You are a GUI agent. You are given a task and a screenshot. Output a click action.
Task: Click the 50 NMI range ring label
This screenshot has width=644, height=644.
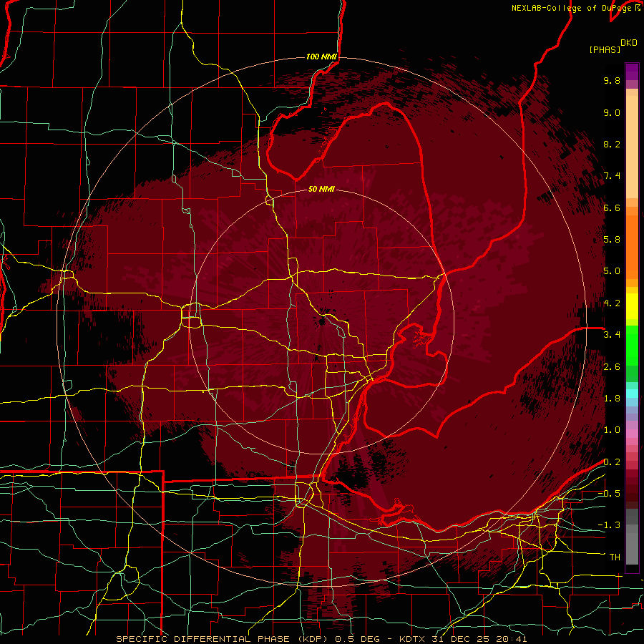click(321, 189)
